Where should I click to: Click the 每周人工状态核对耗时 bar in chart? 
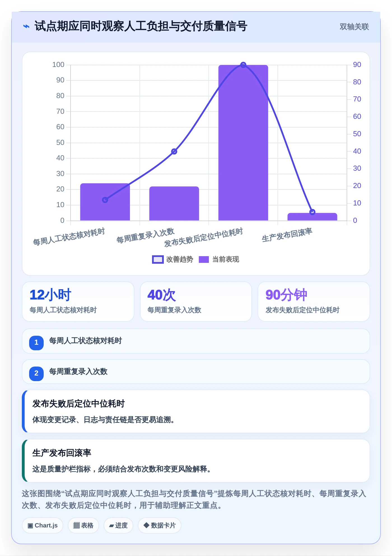coord(105,202)
